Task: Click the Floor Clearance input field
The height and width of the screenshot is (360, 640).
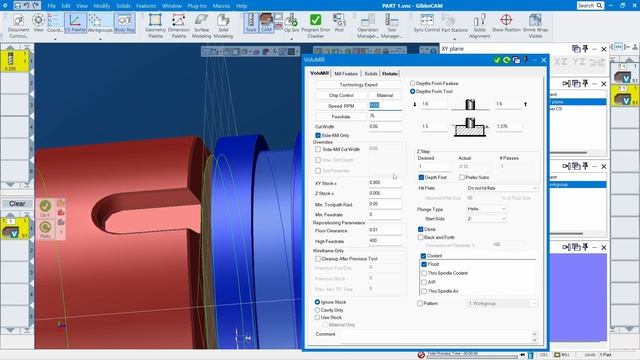Action: [x=385, y=230]
